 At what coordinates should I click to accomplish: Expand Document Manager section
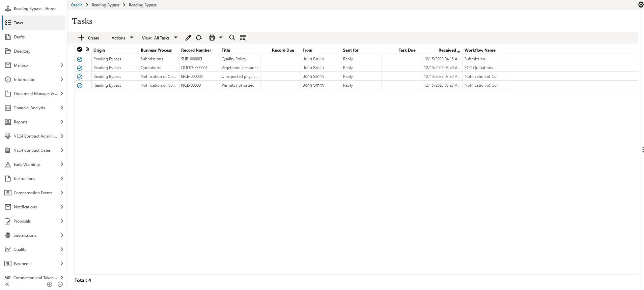[62, 94]
